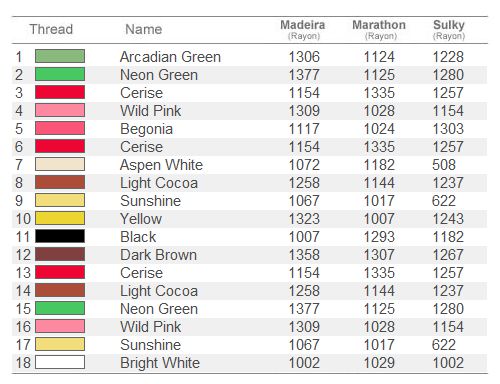Click Sulky code 1243 for Yellow

pyautogui.click(x=448, y=219)
